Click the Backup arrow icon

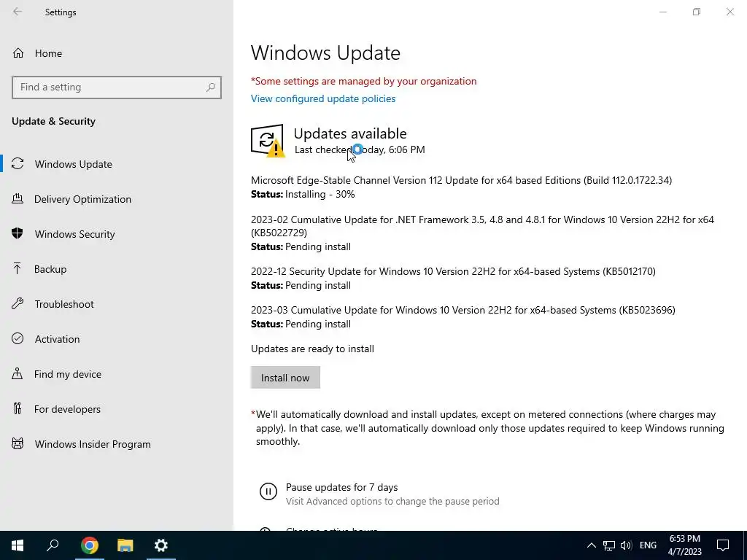pyautogui.click(x=18, y=269)
